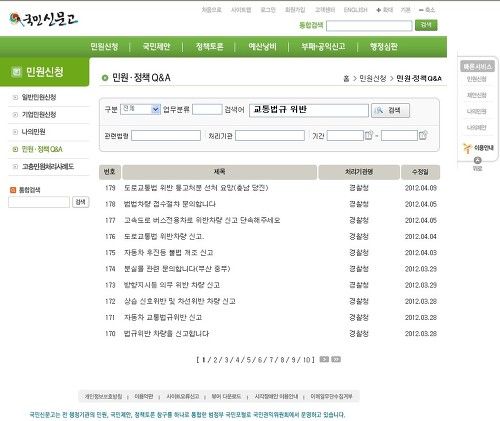Viewport: 500px width, 421px height.
Task: Select 민원·정책 Q&A in the left sidebar
Action: click(x=42, y=149)
